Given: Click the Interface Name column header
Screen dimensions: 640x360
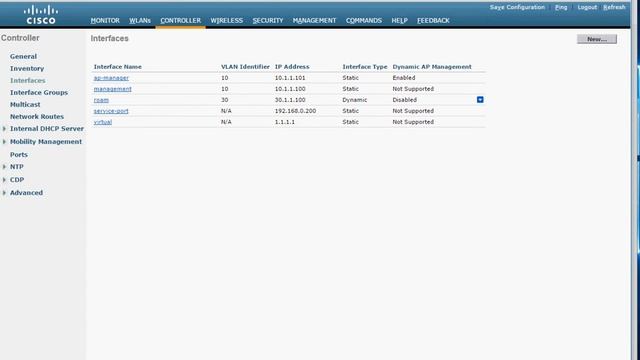Looking at the screenshot, I should point(118,67).
